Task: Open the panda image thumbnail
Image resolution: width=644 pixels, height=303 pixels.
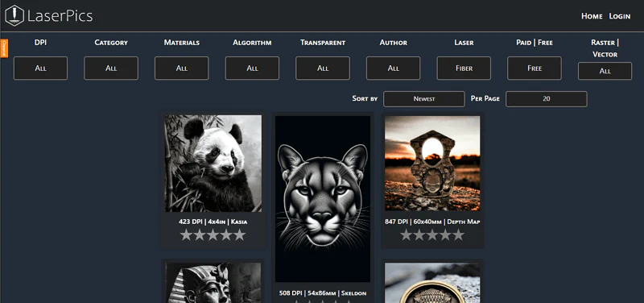Action: [x=213, y=164]
